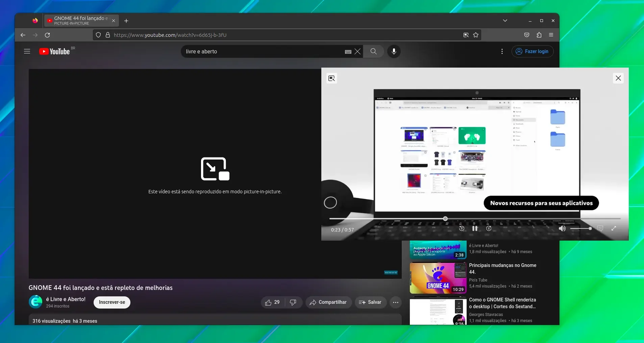This screenshot has height=343, width=644.
Task: Rewind five seconds in PiP player
Action: coord(462,228)
